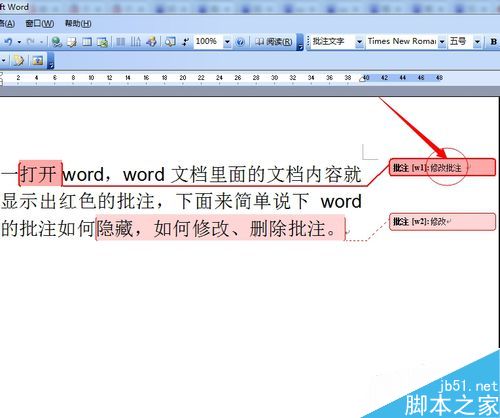Open the 帮助(H) menu

[x=78, y=24]
